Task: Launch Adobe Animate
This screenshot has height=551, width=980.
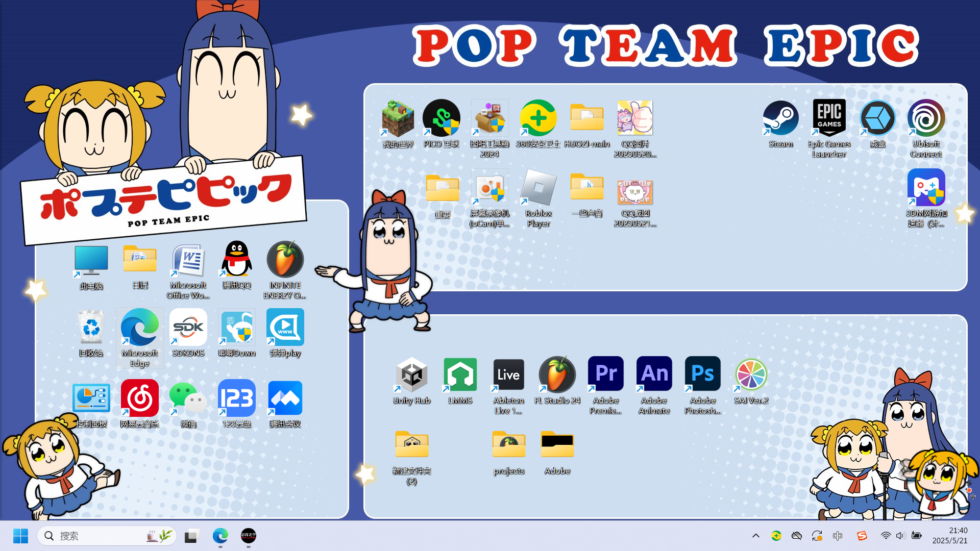Action: click(x=654, y=386)
